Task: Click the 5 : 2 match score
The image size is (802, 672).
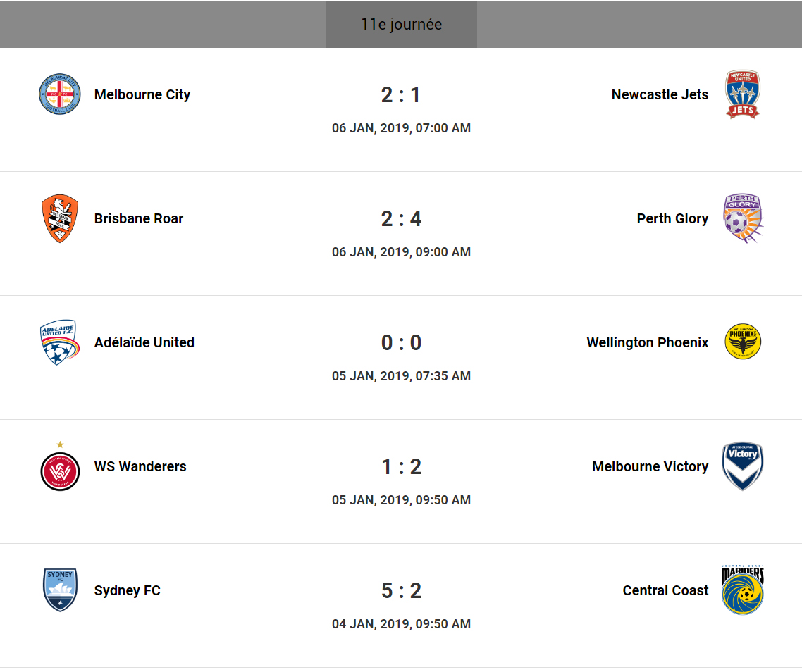Action: coord(401,590)
